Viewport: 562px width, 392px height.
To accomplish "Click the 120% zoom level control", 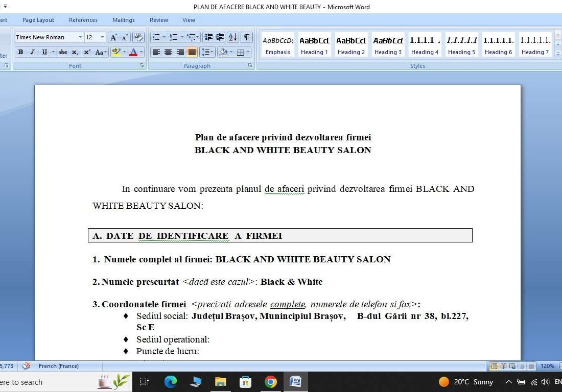I will click(x=547, y=366).
